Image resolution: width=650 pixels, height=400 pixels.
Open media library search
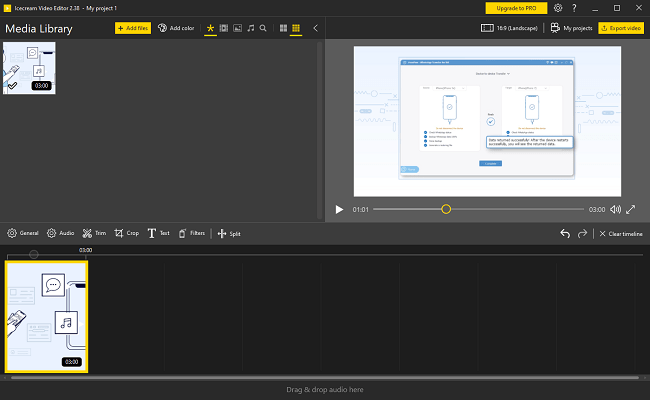click(263, 28)
